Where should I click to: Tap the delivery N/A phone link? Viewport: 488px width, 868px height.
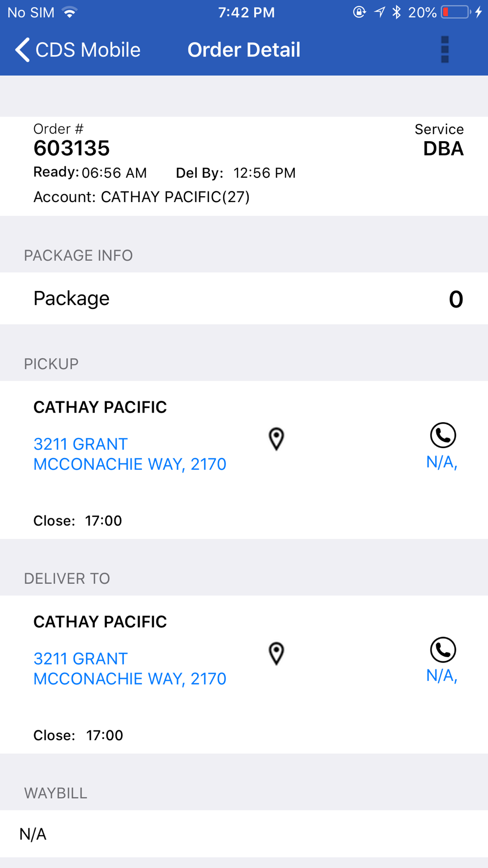[x=442, y=676]
